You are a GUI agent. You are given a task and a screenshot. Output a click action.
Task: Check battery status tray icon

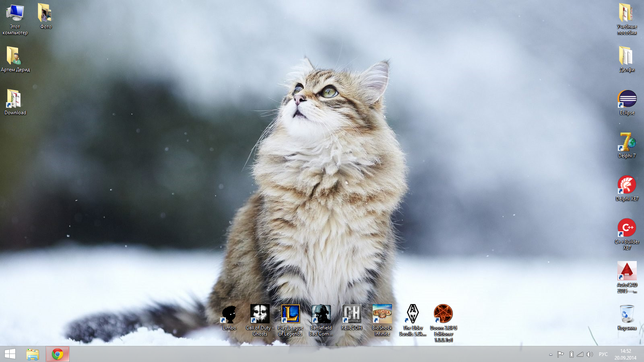point(571,354)
